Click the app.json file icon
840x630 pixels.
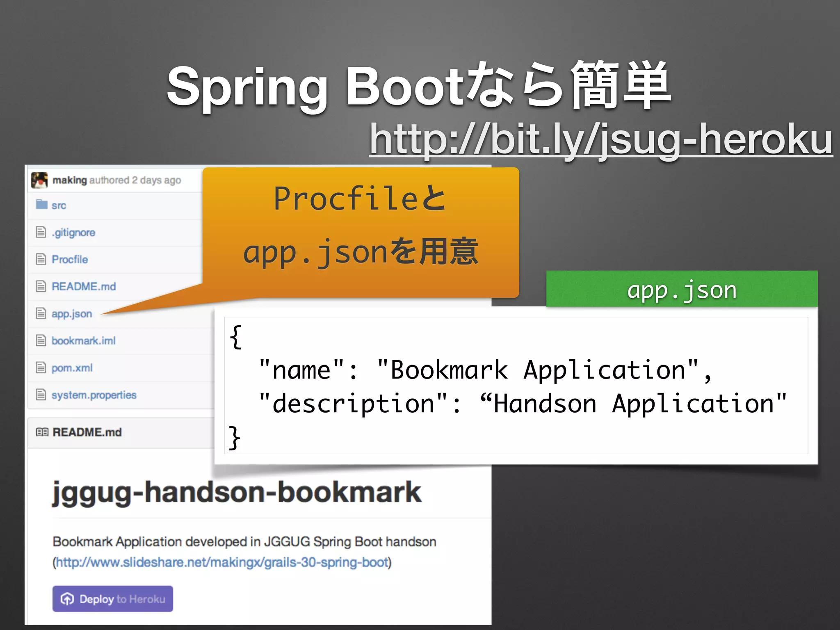41,313
